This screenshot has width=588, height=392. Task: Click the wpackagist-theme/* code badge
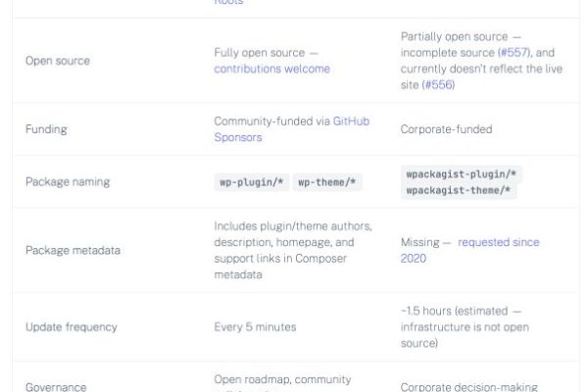tap(459, 191)
